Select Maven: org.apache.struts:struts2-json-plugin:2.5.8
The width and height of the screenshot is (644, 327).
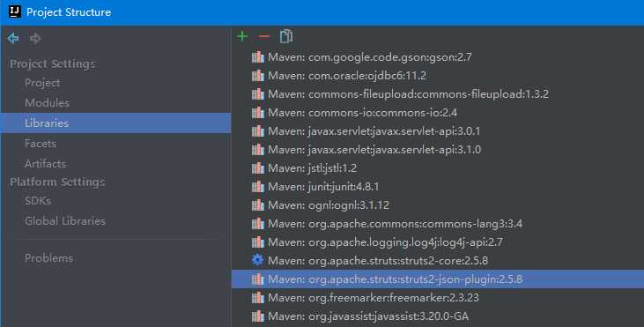(438, 279)
